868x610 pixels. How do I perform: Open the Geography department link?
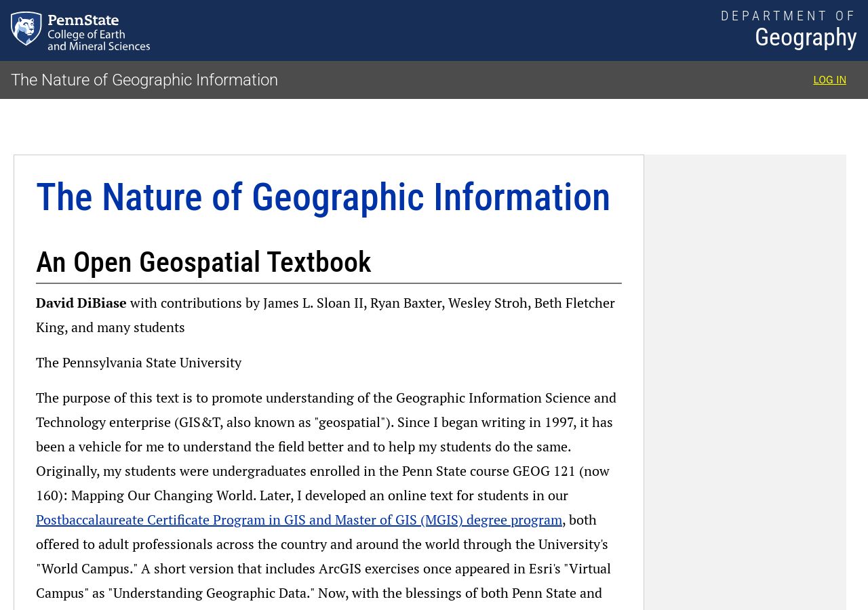[806, 37]
